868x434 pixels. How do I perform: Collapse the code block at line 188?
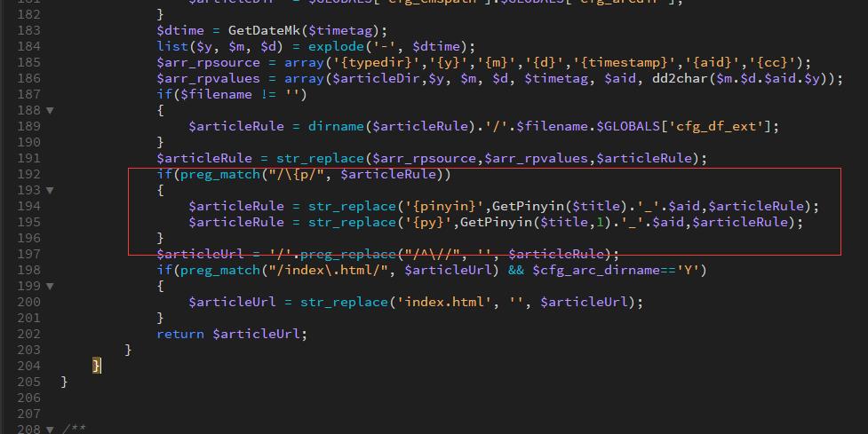51,110
